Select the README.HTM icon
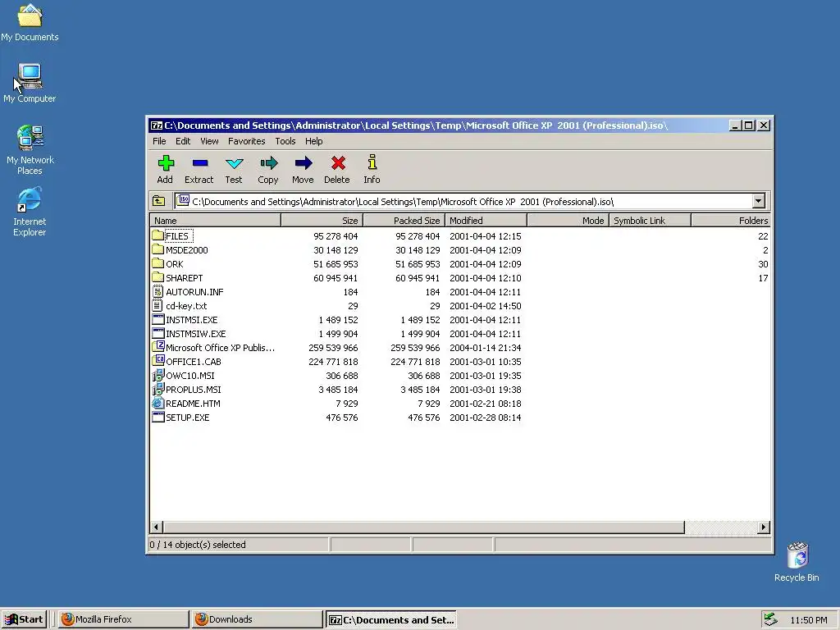The image size is (840, 630). point(157,403)
